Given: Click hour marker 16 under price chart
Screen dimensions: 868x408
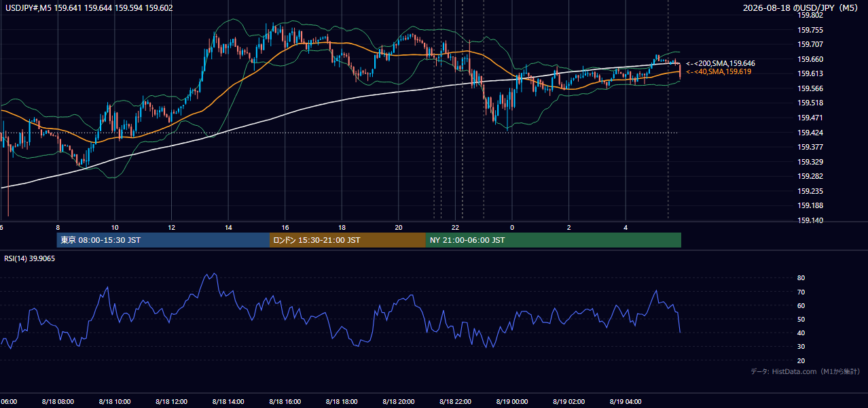Looking at the screenshot, I should (x=285, y=227).
